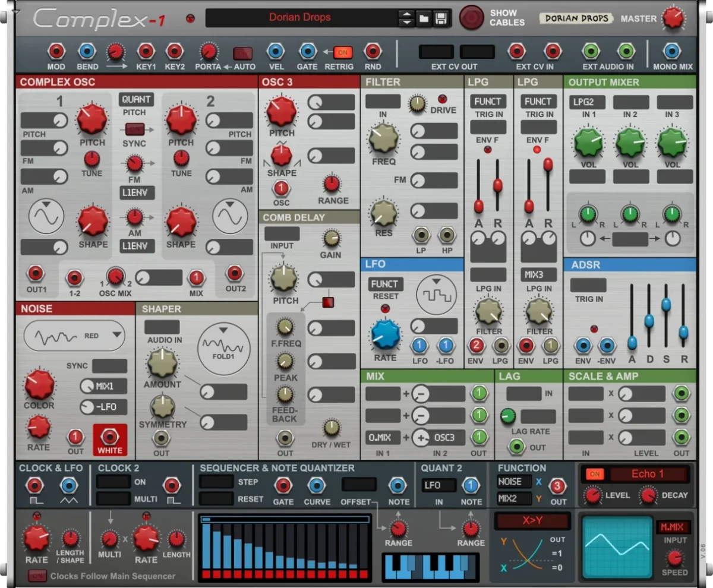Open the Function Y MIX2 source selector
The image size is (713, 588).
[515, 498]
